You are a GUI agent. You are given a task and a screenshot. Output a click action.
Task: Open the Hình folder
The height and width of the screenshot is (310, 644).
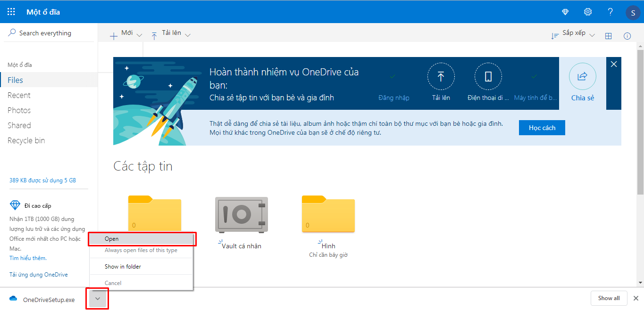[328, 213]
